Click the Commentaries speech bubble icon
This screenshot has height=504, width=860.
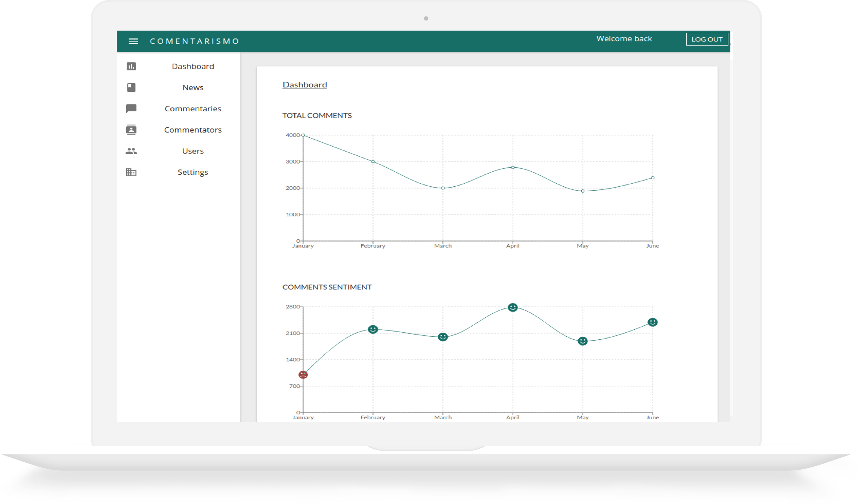pos(131,109)
